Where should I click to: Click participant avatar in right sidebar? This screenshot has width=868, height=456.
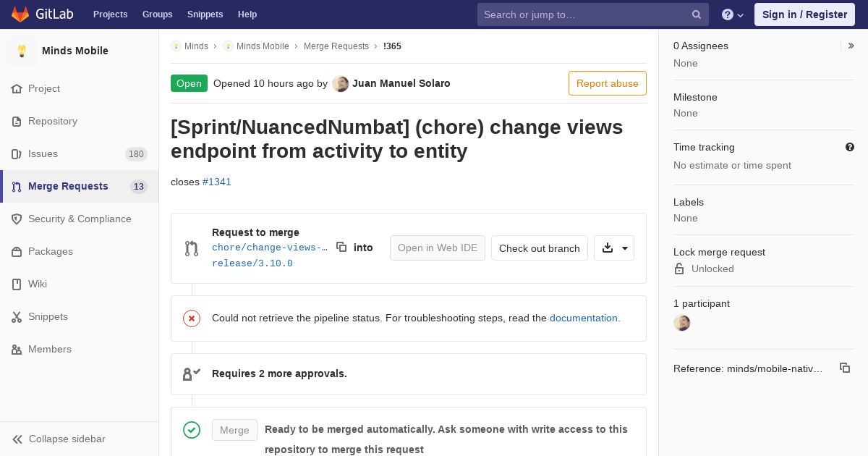click(x=681, y=323)
